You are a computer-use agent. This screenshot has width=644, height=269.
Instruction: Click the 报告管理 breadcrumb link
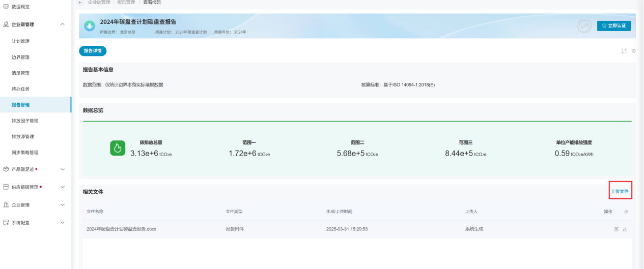pos(126,3)
